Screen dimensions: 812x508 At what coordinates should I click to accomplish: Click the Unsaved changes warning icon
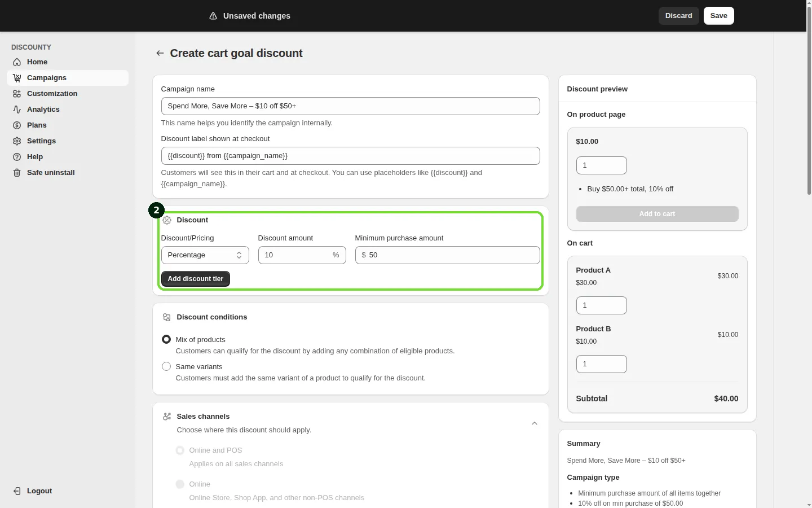click(213, 16)
